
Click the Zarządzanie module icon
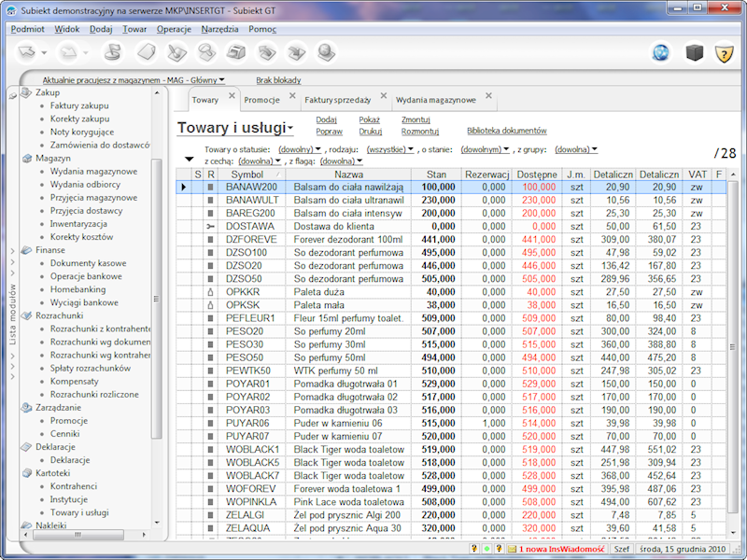point(27,408)
